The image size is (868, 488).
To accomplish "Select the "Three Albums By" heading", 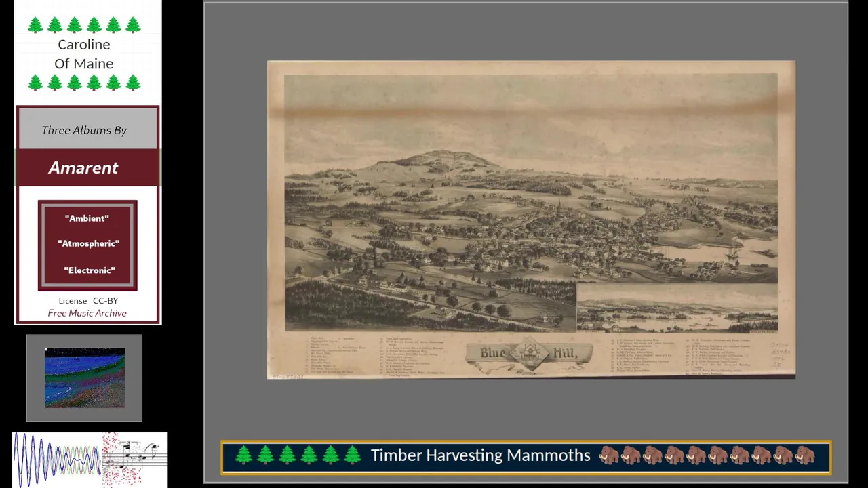I will [x=84, y=130].
